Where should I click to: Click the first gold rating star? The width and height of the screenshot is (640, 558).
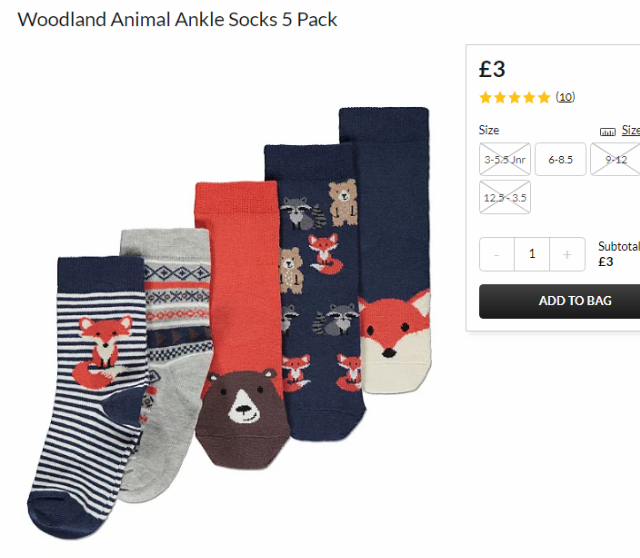(485, 98)
